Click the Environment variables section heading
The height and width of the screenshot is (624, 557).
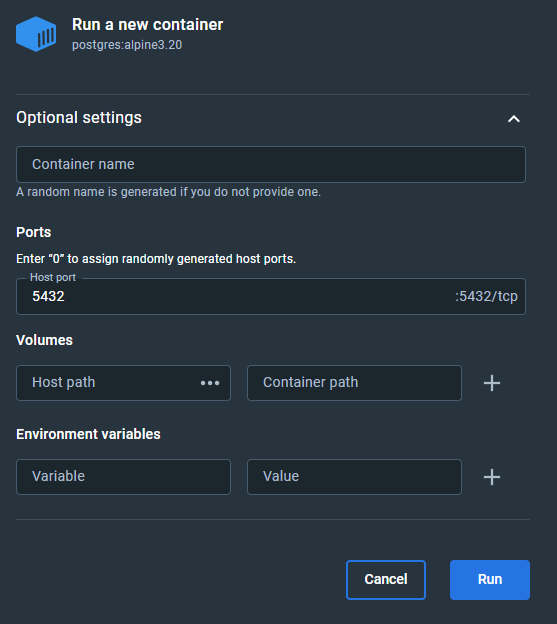(x=88, y=434)
